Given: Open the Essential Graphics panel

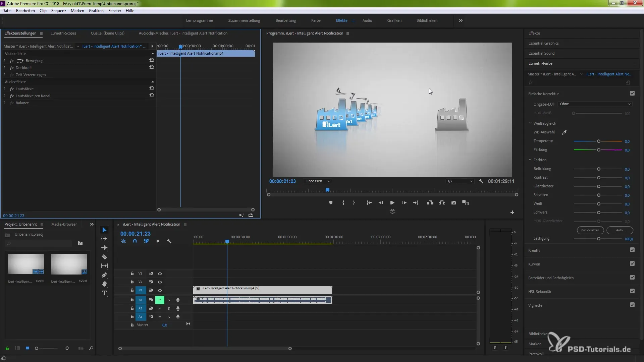Looking at the screenshot, I should click(543, 43).
